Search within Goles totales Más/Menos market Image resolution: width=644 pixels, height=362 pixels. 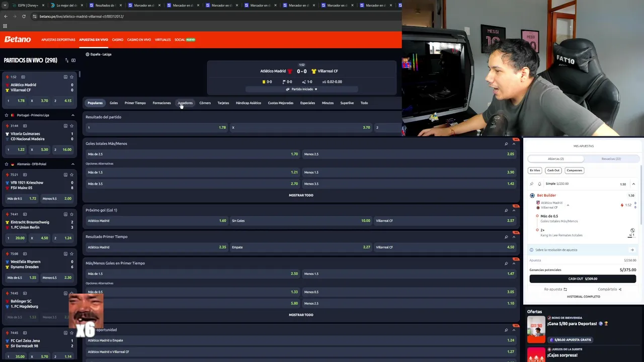506,144
